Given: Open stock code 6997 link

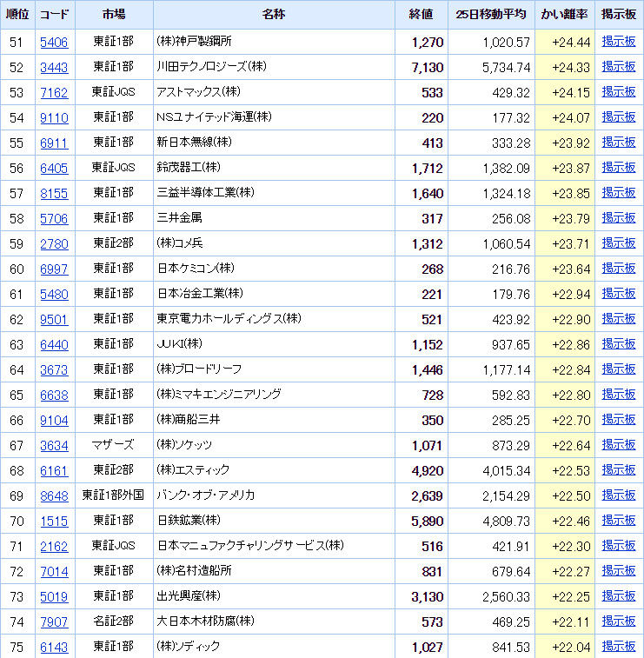Looking at the screenshot, I should coord(54,269).
